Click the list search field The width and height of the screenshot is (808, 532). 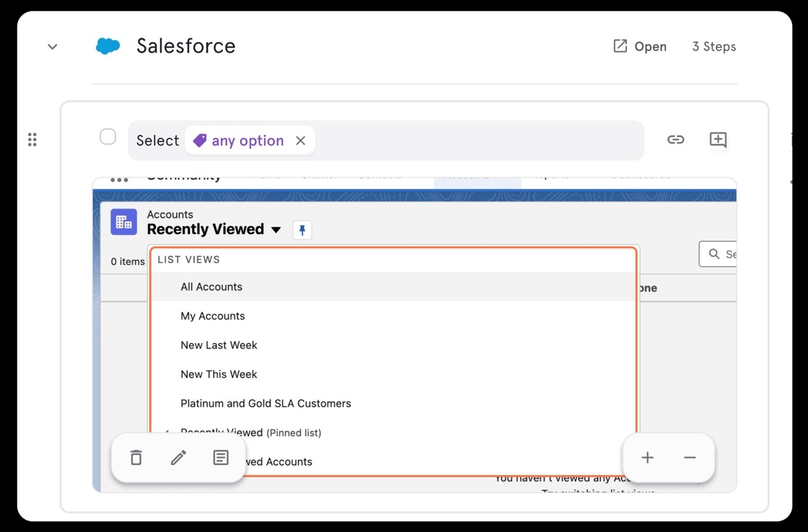718,254
